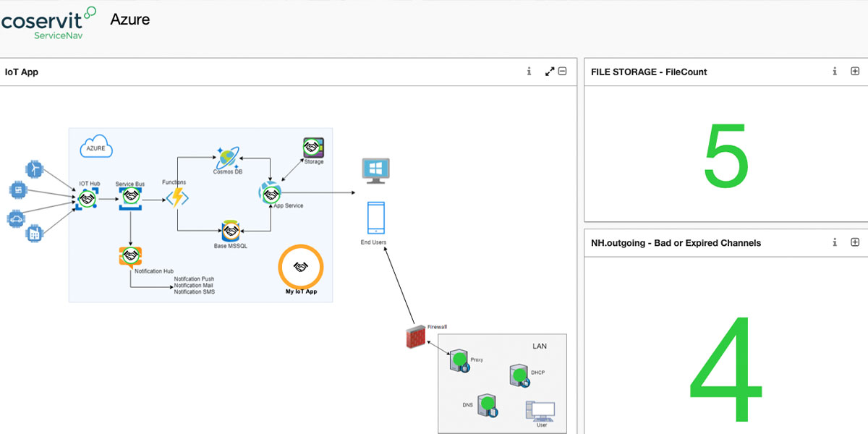The width and height of the screenshot is (868, 434).
Task: Click the Functions lightning bolt icon
Action: pos(176,197)
